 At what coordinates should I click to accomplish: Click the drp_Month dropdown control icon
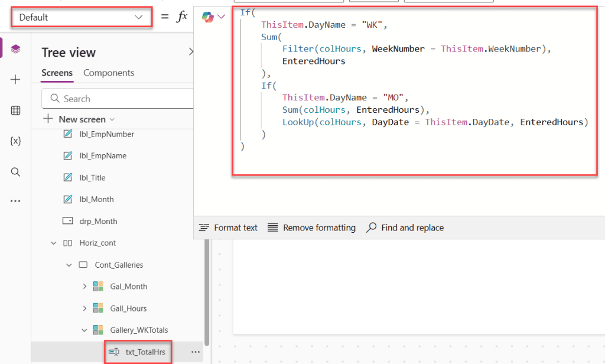[x=68, y=221]
